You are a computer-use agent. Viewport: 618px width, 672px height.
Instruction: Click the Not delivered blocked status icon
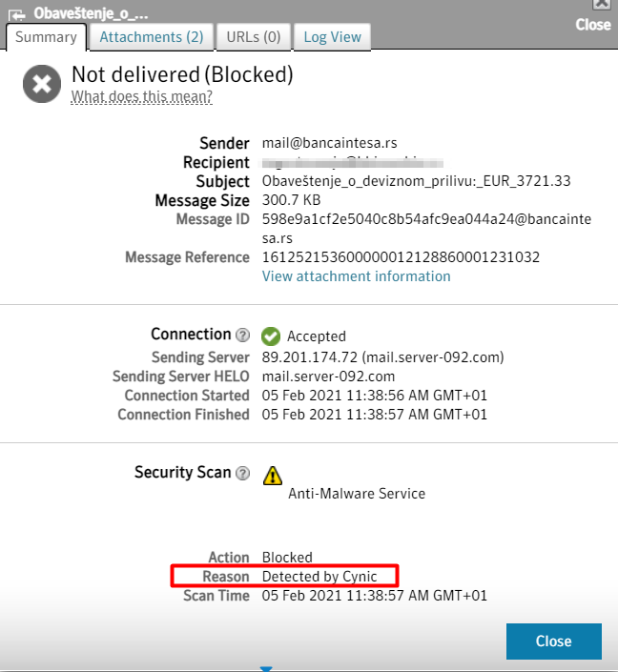(41, 84)
